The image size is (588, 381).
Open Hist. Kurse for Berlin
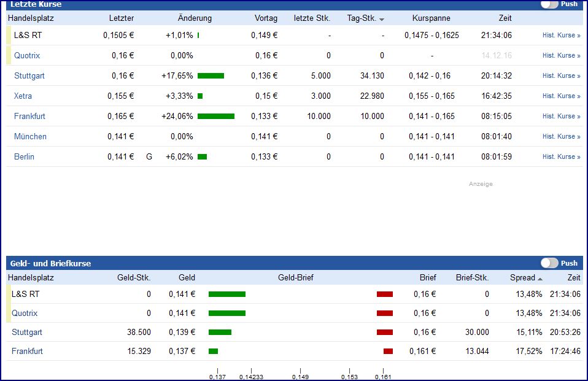tap(561, 157)
